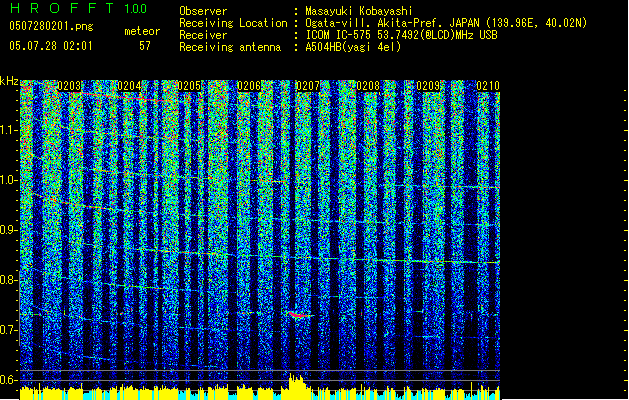Click the 0204 time marker

[x=129, y=86]
